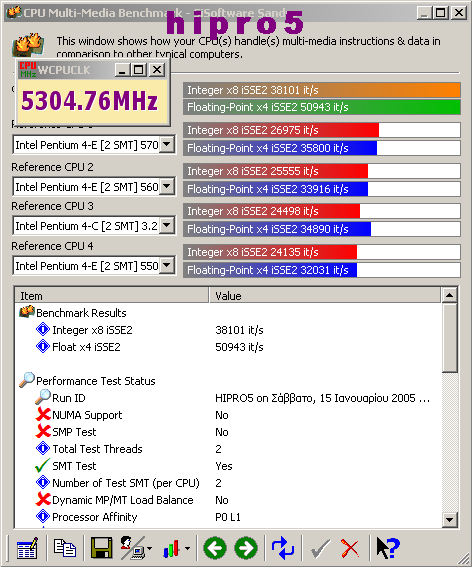Image resolution: width=472 pixels, height=567 pixels.
Task: Select the Number of Test SMT row
Action: 228,483
